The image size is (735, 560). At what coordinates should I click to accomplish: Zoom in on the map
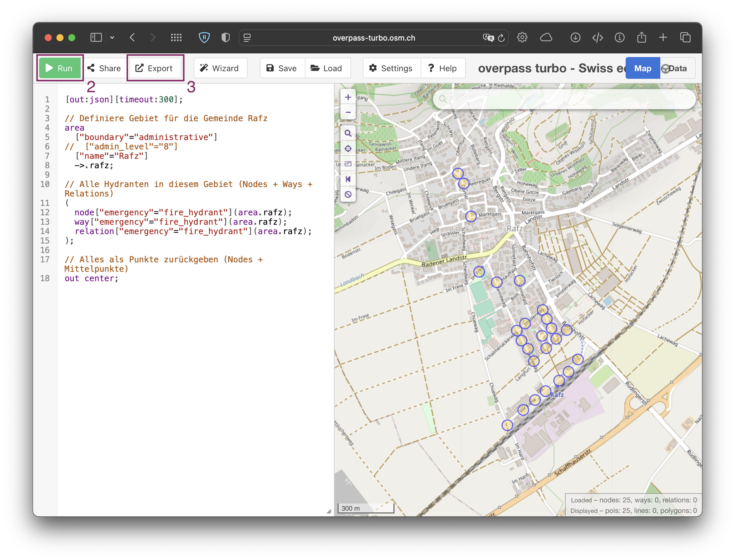click(348, 97)
